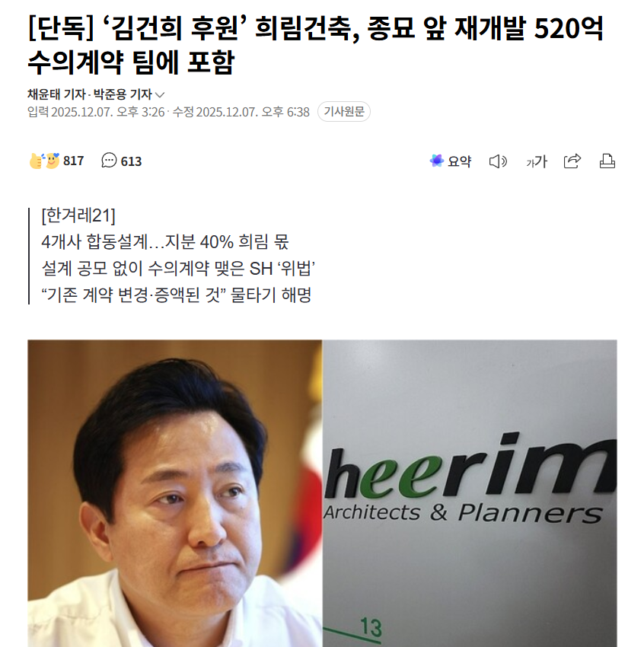Play article audio with speaker icon

(x=498, y=161)
